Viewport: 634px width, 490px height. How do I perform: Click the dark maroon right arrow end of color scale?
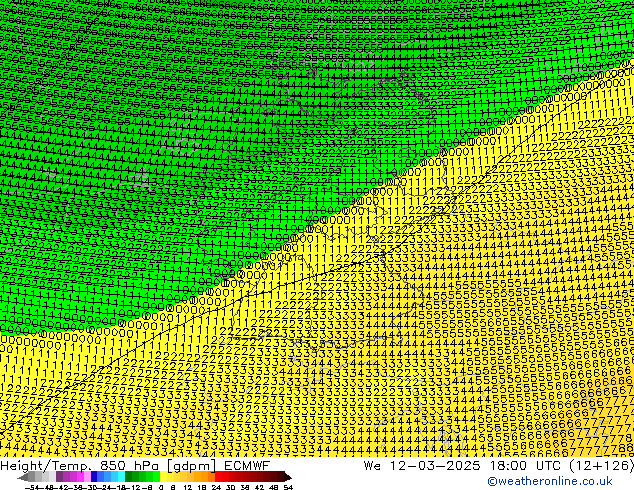pyautogui.click(x=288, y=477)
